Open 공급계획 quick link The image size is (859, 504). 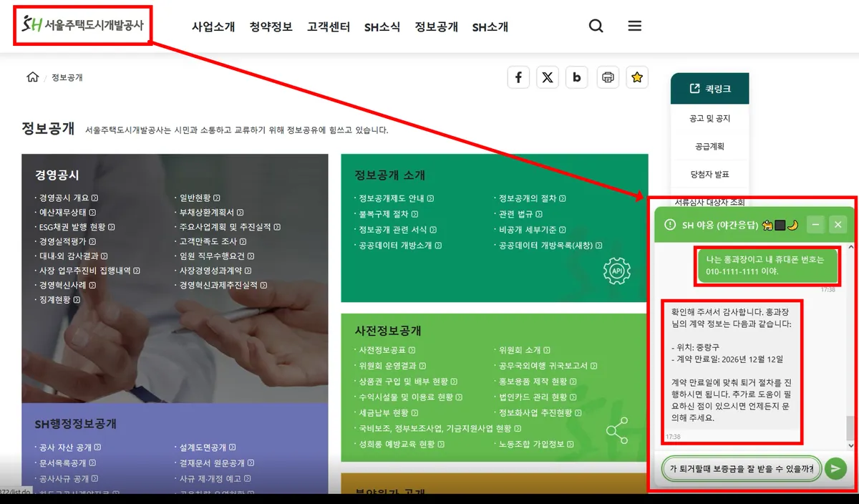(709, 147)
